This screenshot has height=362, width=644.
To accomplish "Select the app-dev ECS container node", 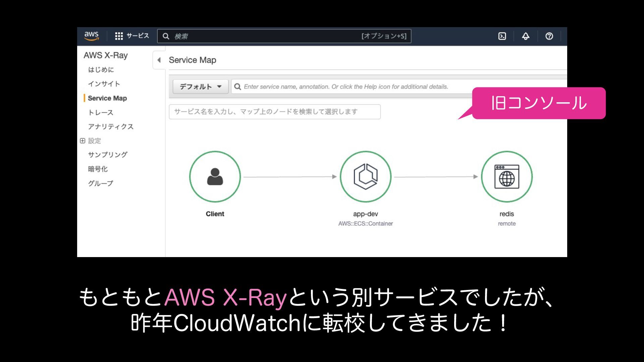I will [x=365, y=177].
